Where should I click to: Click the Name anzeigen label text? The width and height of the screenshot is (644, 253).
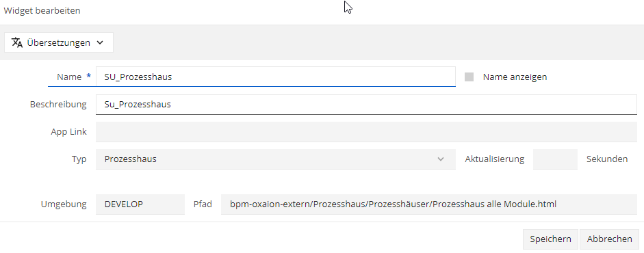(515, 77)
